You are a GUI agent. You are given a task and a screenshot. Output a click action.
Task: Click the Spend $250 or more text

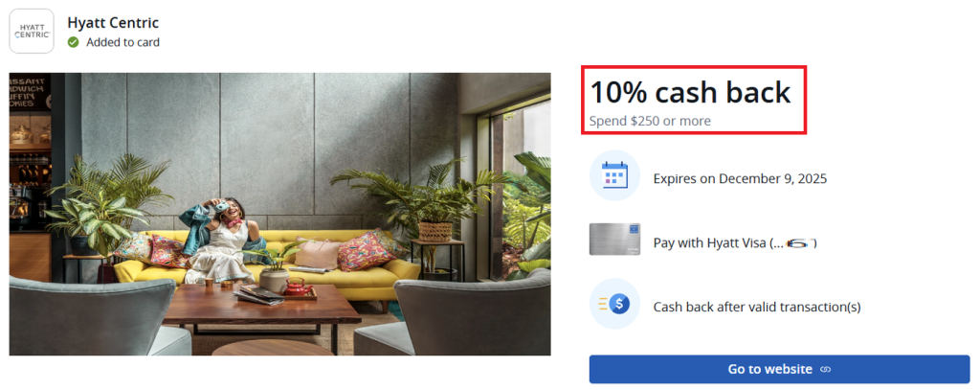pyautogui.click(x=650, y=121)
